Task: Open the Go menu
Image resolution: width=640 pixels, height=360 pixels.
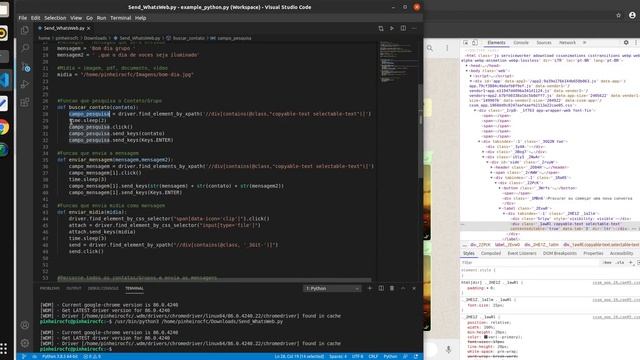Action: 89,18
